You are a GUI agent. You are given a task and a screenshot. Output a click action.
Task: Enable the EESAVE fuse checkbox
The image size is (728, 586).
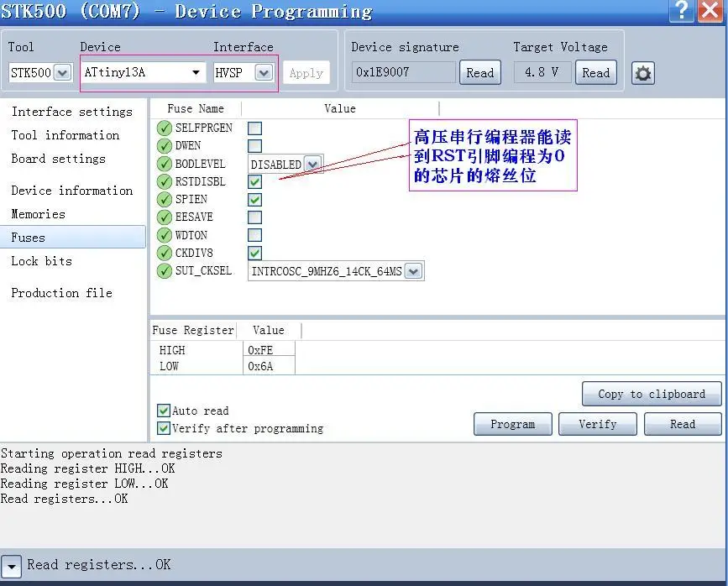tap(255, 217)
